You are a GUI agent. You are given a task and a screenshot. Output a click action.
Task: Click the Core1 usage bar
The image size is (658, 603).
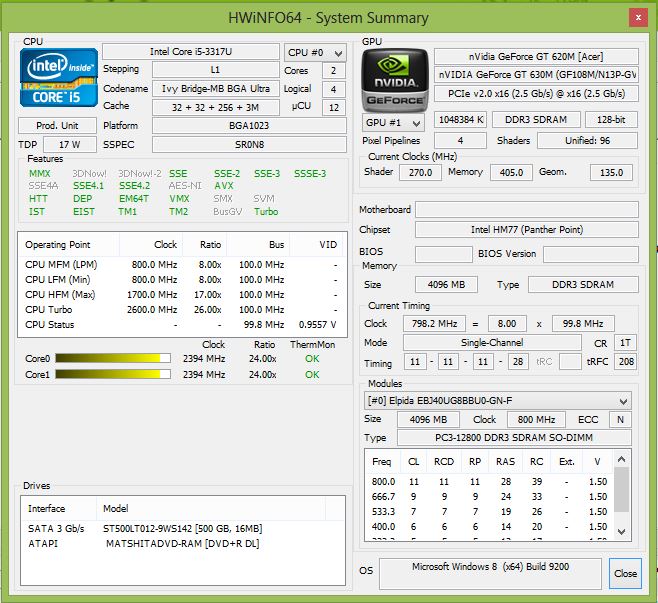coord(113,374)
